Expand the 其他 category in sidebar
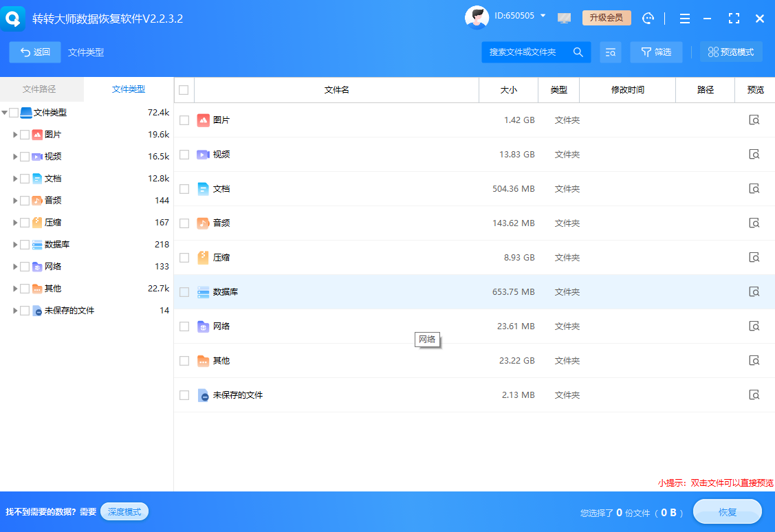 click(x=14, y=288)
